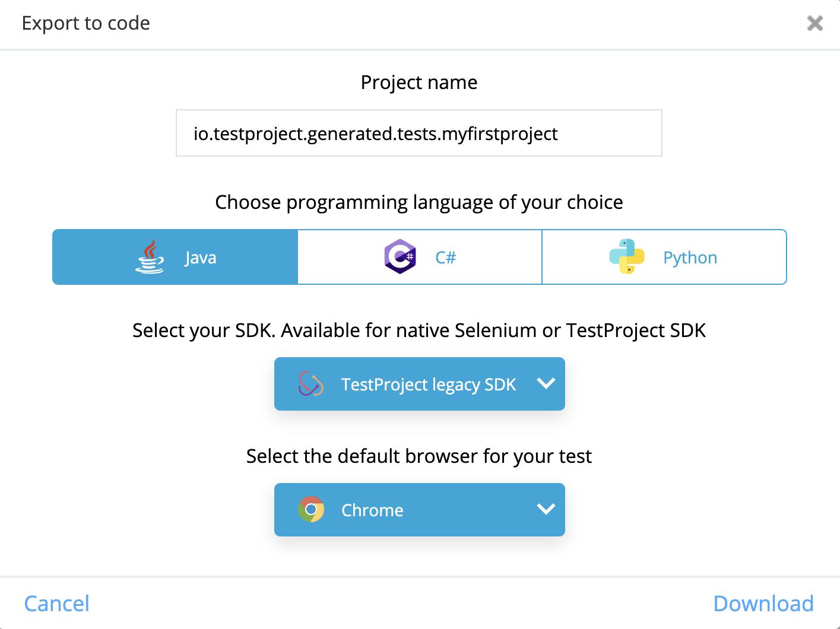Click the "Python" text label
The width and height of the screenshot is (840, 629).
(690, 258)
